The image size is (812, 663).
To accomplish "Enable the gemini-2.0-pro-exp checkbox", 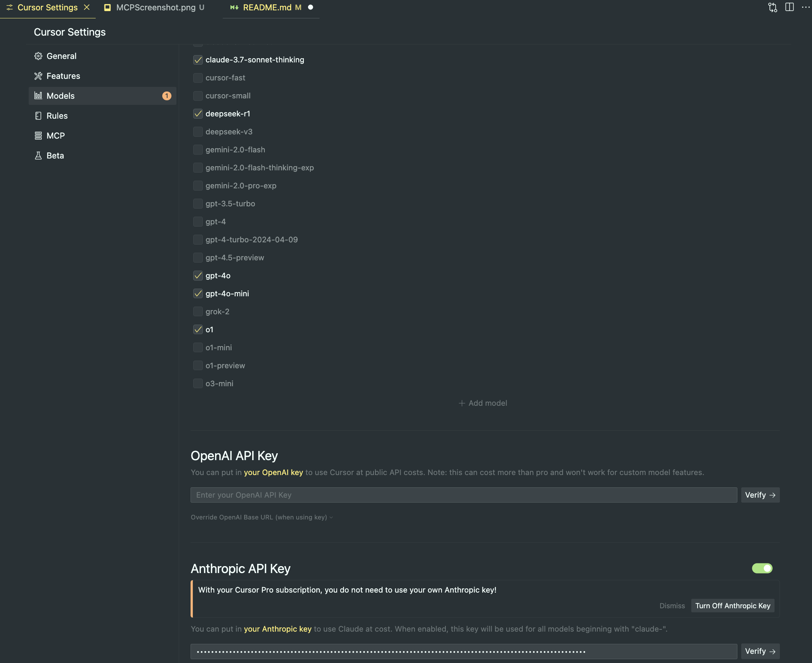I will [198, 186].
